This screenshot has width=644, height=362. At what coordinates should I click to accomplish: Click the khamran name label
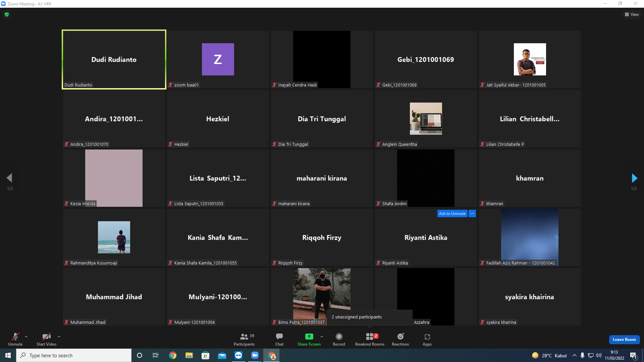(x=494, y=204)
